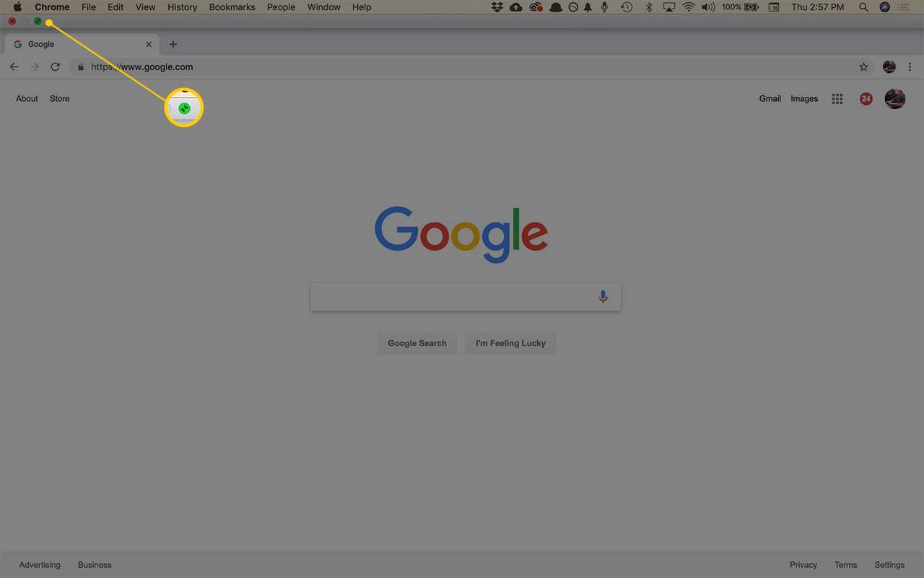Open the About link
The width and height of the screenshot is (924, 578).
click(x=27, y=99)
